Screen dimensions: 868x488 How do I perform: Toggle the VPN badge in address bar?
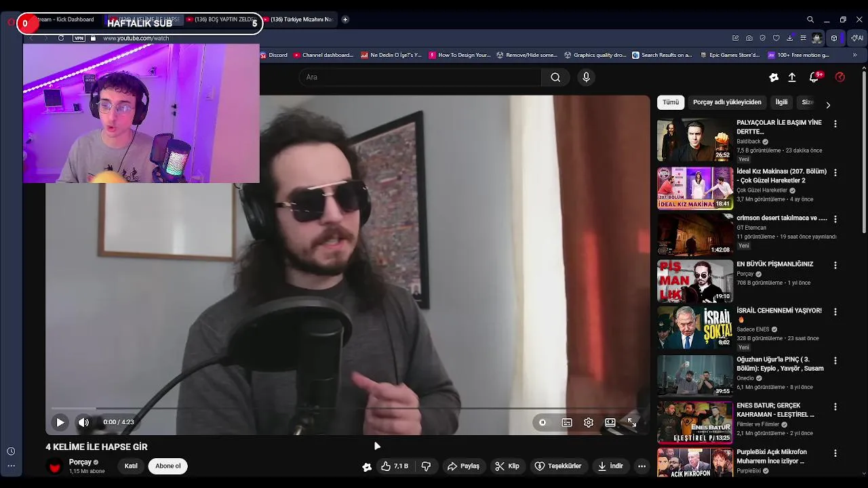pos(79,38)
